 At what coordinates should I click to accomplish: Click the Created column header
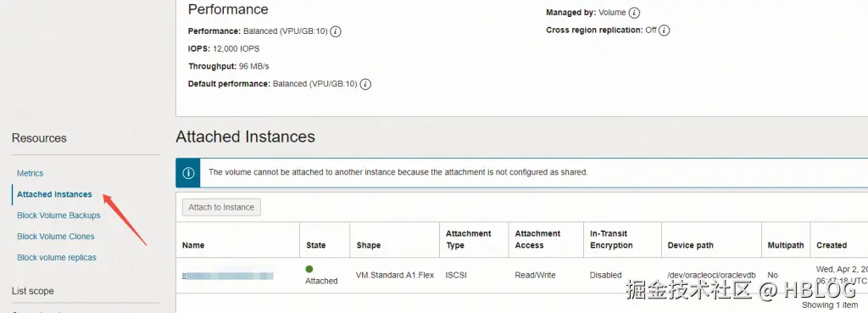[x=832, y=245]
